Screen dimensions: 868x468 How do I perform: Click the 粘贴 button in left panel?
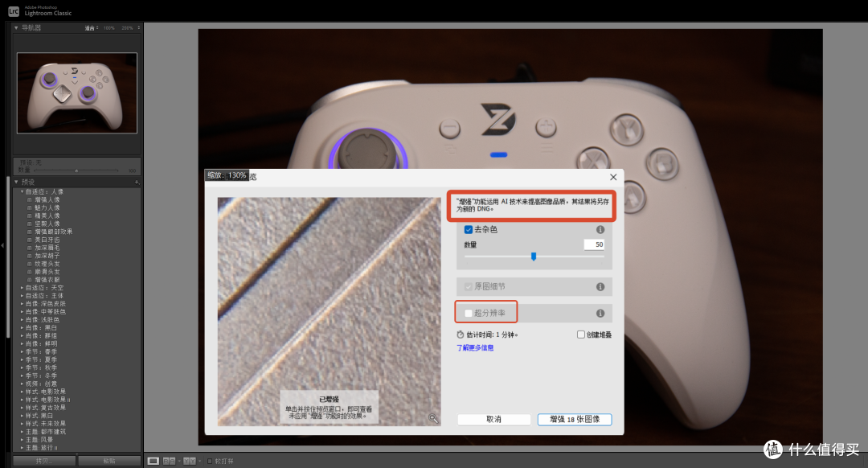pos(109,461)
